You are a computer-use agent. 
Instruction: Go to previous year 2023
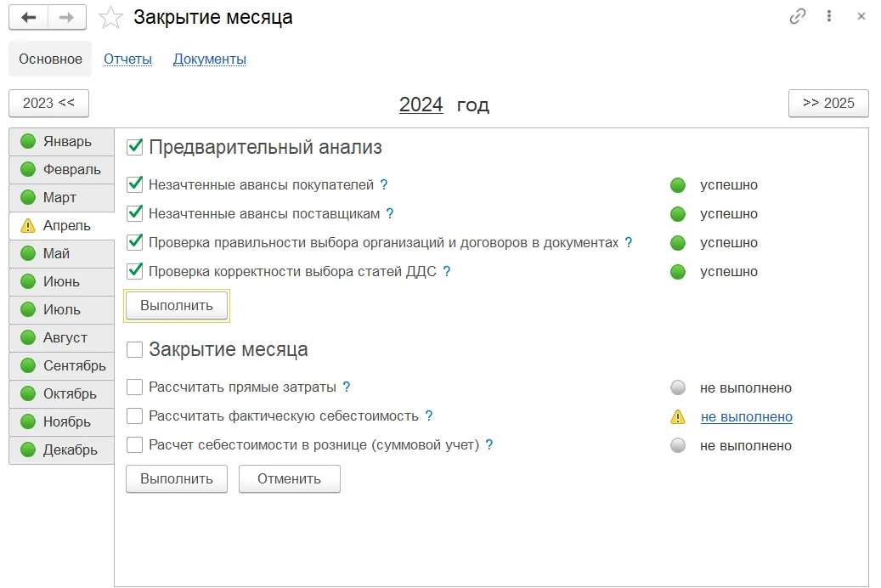click(49, 104)
